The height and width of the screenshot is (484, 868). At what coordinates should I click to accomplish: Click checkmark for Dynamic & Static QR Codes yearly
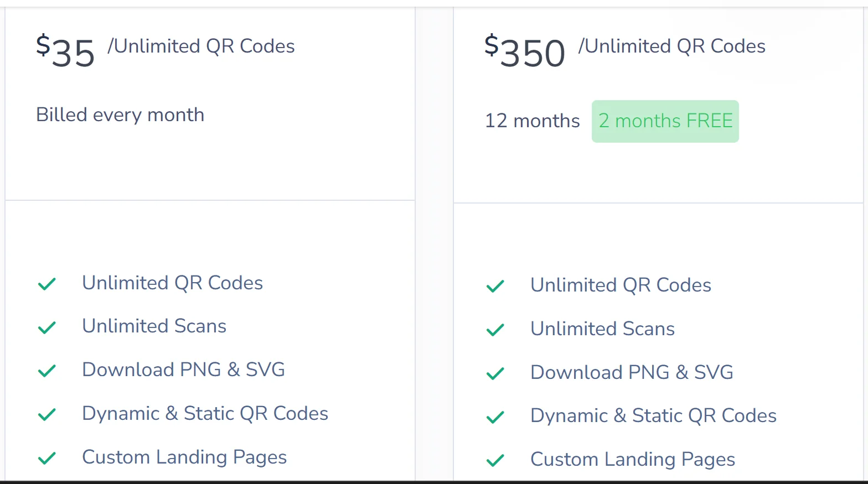[x=495, y=417]
